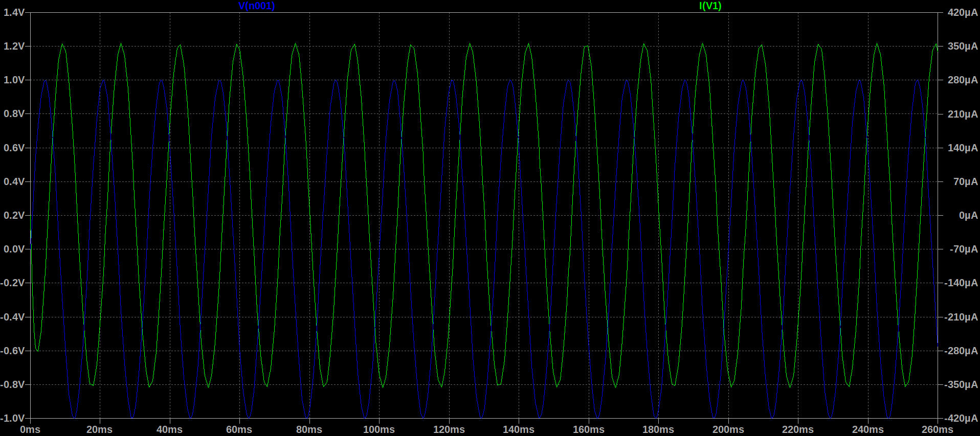Click the -0.4V tick on left axis
This screenshot has height=436, width=980.
coord(13,317)
